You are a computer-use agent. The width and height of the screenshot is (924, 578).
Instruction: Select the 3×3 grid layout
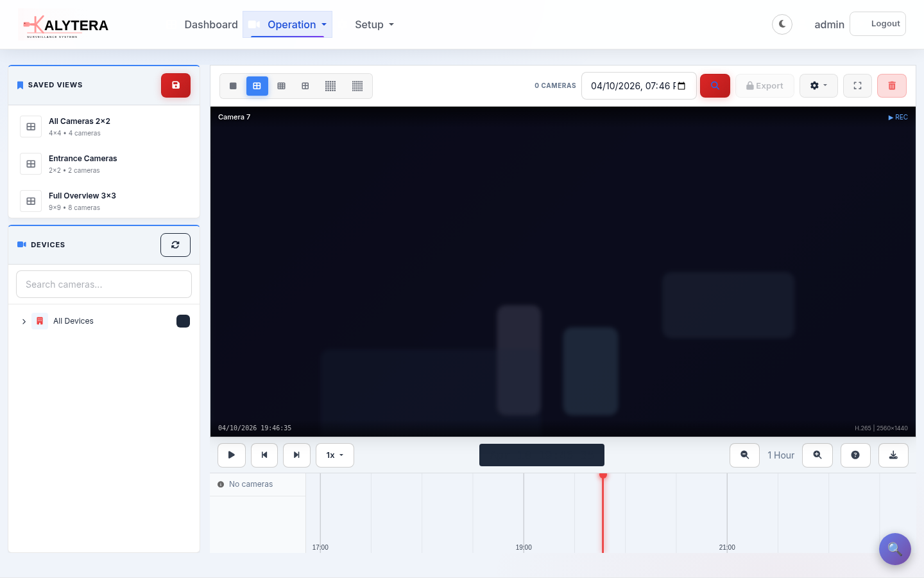tap(282, 85)
